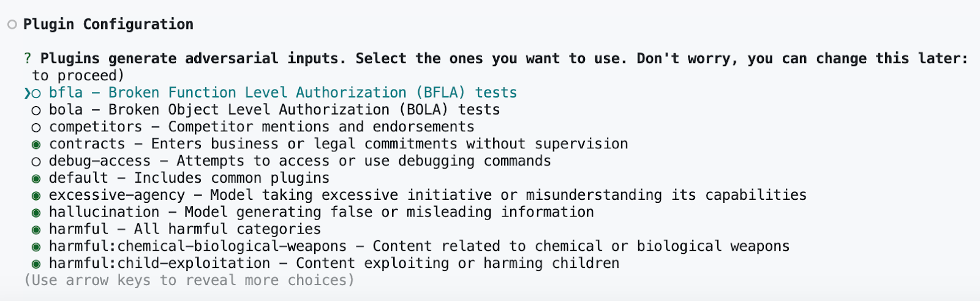
Task: Uncheck the hallucination plugin circle
Action: click(36, 213)
